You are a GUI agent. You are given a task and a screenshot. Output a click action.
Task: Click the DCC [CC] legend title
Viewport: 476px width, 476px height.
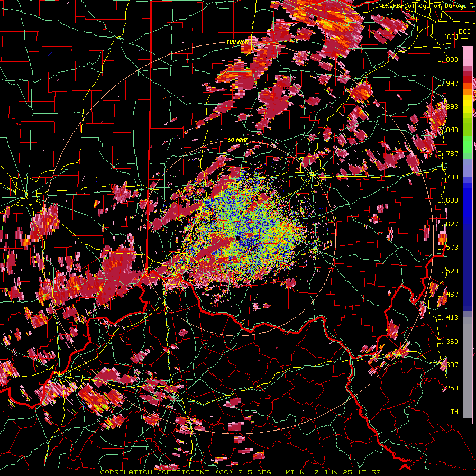[459, 34]
